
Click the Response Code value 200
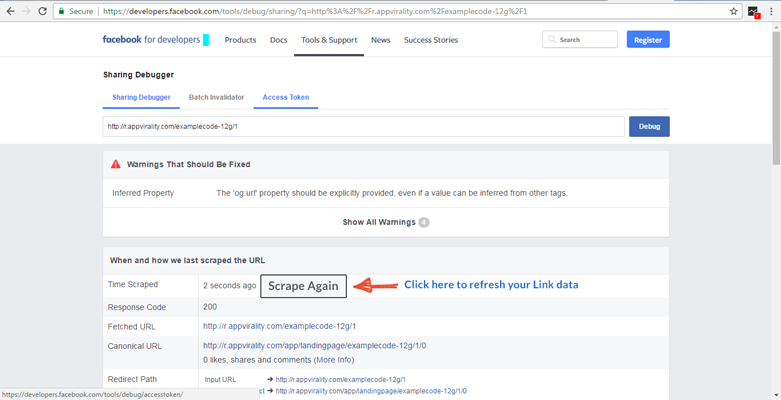tap(210, 307)
